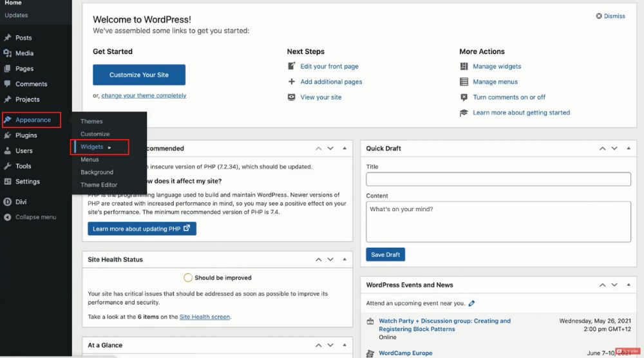Move At a Glance panel down
The image size is (644, 358).
point(330,345)
